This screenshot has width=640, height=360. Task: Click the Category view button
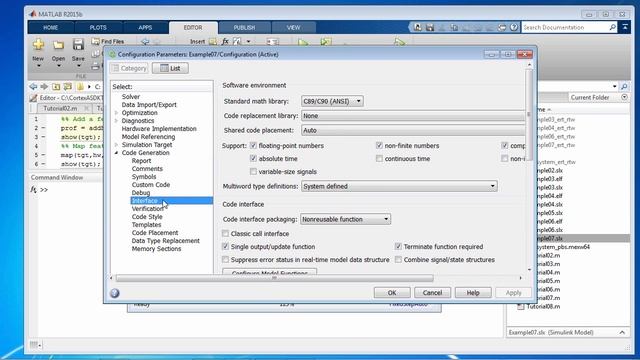click(x=129, y=68)
